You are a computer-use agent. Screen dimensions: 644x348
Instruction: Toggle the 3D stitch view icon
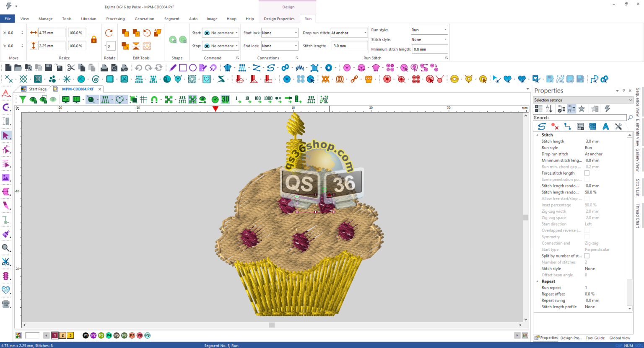[x=226, y=99]
